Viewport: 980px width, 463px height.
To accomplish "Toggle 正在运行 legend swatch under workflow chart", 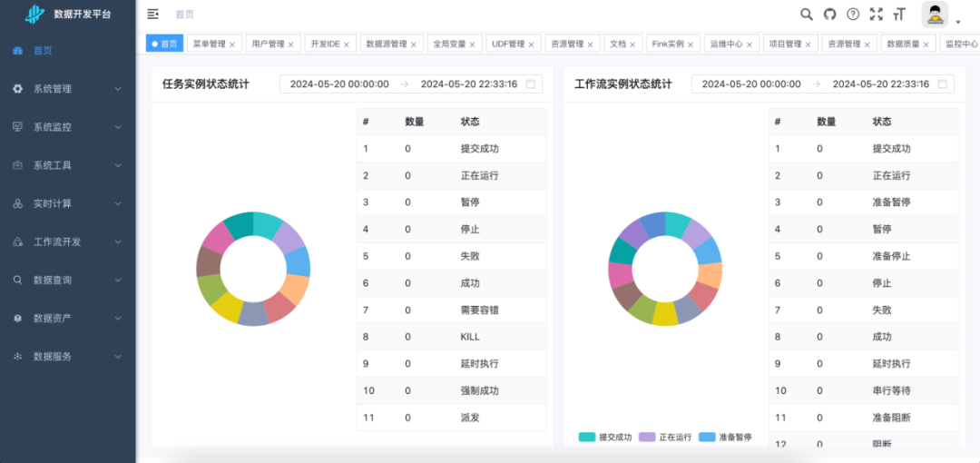I will click(646, 437).
